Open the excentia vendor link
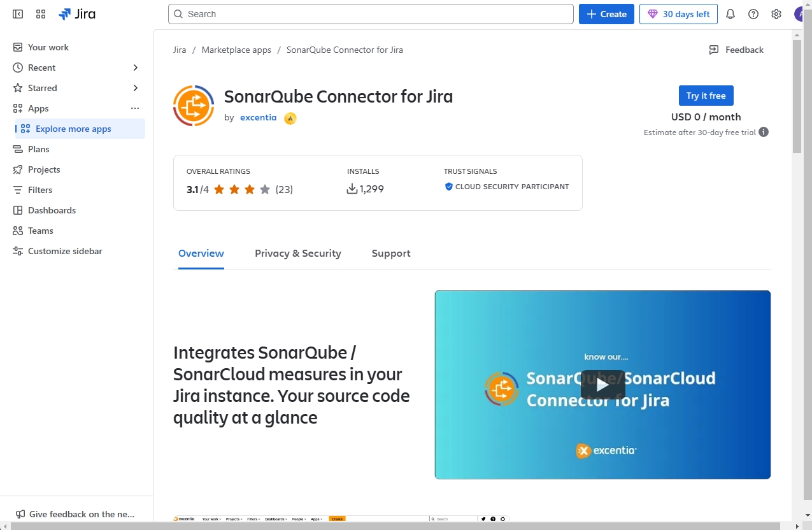This screenshot has height=530, width=812. tap(259, 118)
